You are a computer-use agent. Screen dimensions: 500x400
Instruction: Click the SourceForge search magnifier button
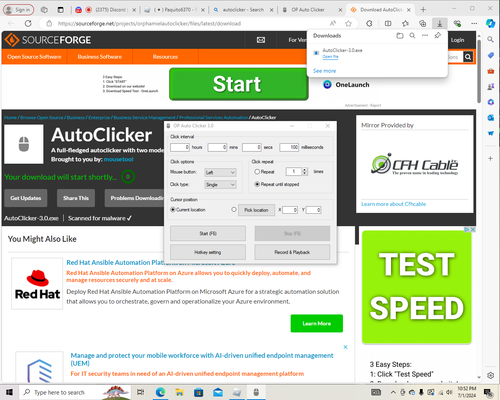[468, 57]
